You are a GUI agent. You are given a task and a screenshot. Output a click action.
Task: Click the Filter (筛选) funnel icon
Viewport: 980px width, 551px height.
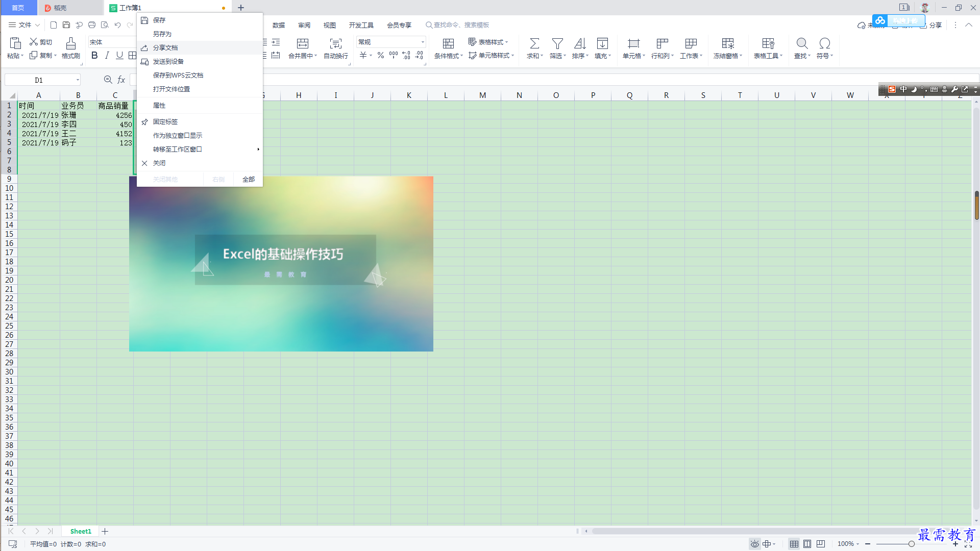pyautogui.click(x=557, y=43)
